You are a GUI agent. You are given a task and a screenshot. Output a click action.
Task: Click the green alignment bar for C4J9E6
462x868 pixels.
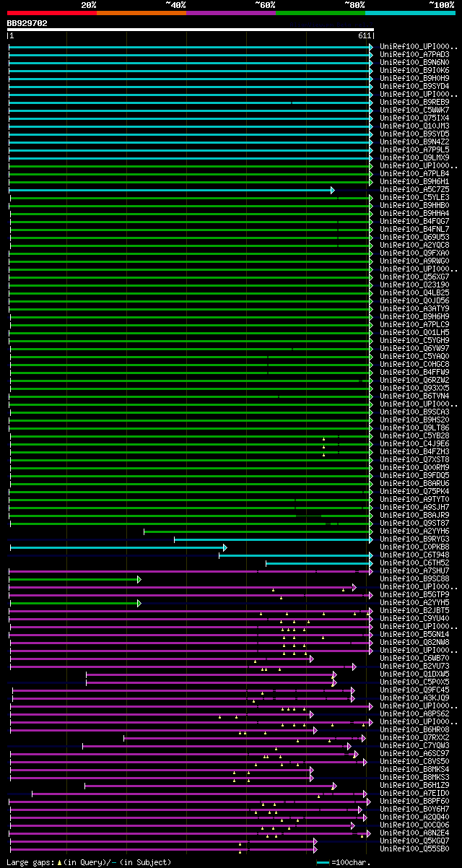click(191, 444)
